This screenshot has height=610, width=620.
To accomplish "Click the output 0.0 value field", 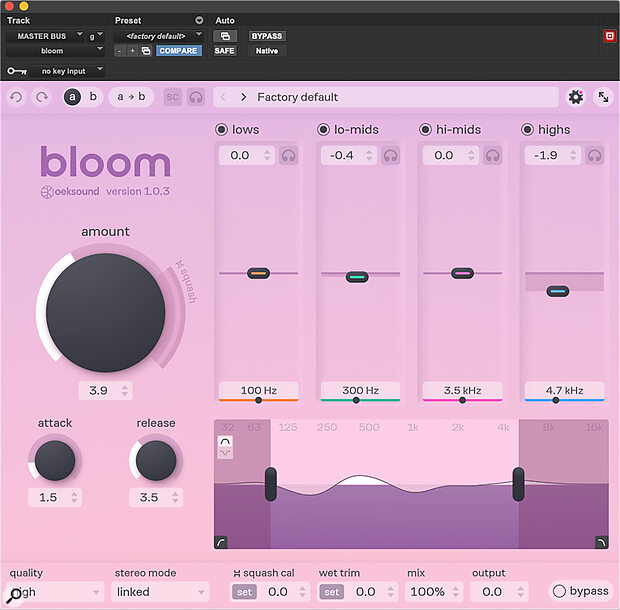I will click(x=499, y=592).
